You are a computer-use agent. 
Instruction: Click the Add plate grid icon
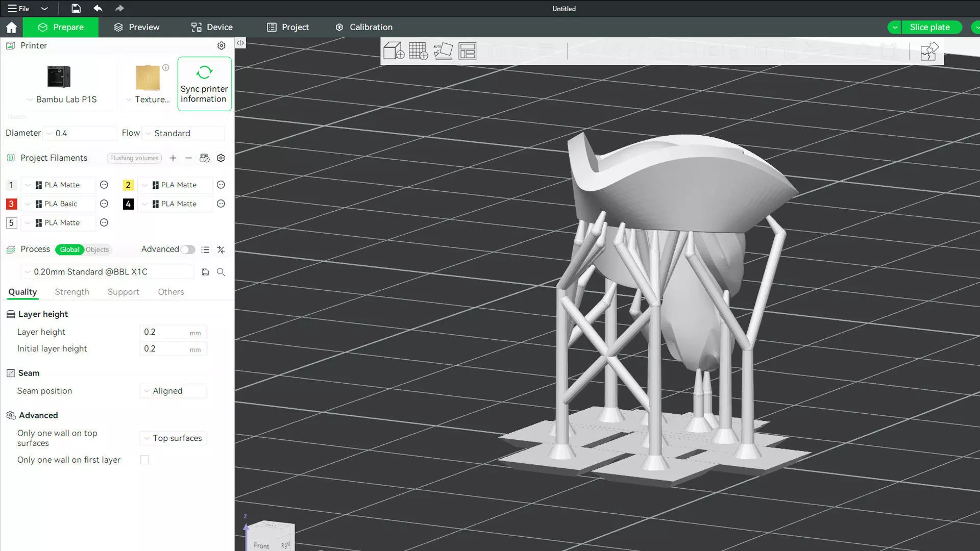coord(418,51)
